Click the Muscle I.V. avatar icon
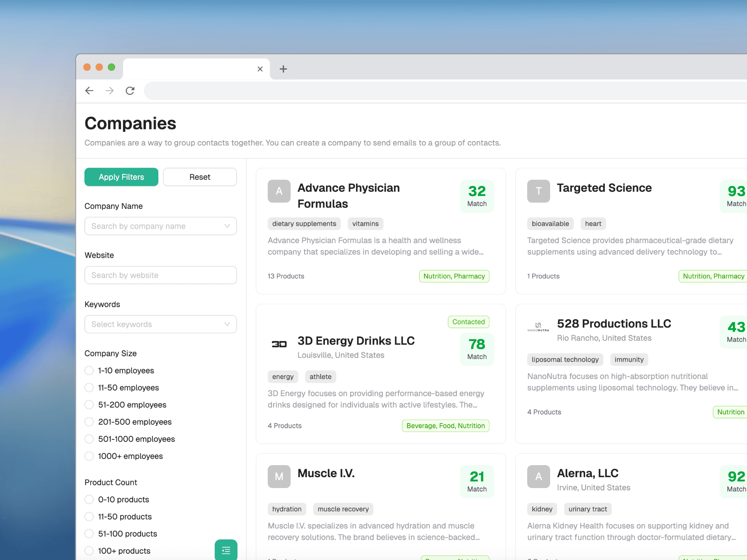Viewport: 747px width, 560px height. click(x=279, y=476)
